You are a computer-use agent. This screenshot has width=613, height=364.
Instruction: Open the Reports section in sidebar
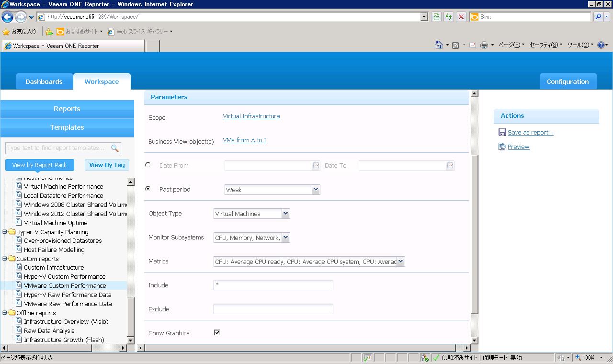click(67, 109)
